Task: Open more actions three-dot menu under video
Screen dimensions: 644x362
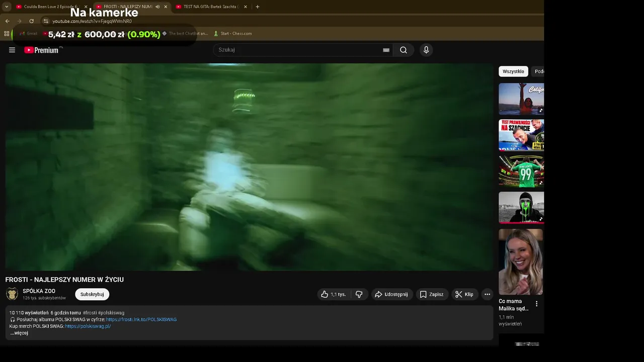Action: click(487, 294)
